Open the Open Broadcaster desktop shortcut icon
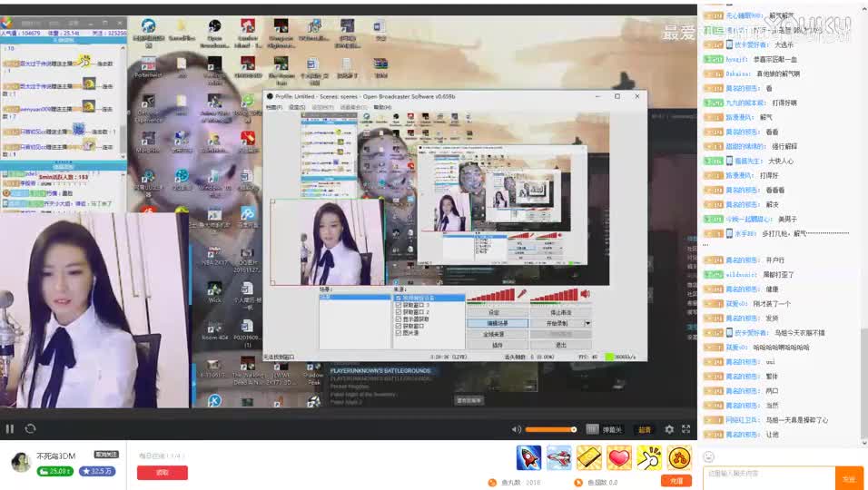The width and height of the screenshot is (868, 490). 215,34
